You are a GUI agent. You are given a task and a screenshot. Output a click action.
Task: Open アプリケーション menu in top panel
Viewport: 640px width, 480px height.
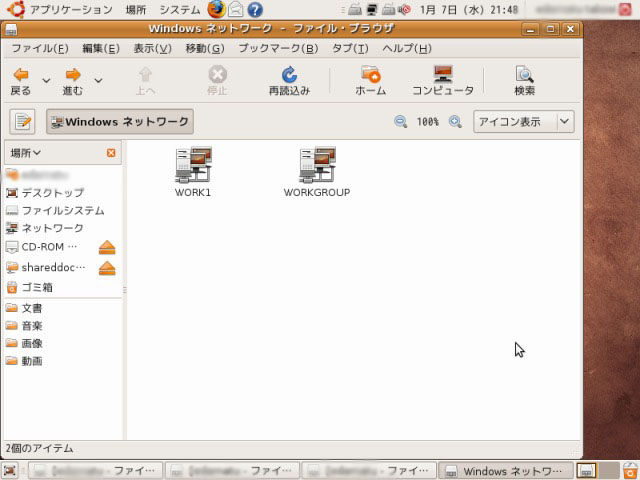[71, 9]
